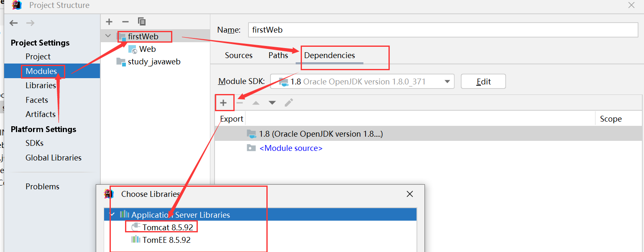Screen dimensions: 644x252
Task: Click the Edit SDK button
Action: pos(483,81)
